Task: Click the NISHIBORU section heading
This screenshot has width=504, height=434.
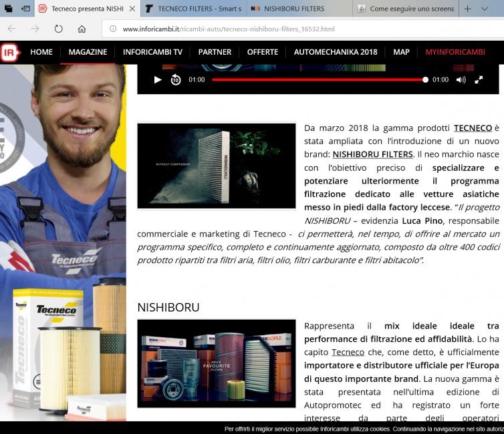Action: click(x=168, y=308)
